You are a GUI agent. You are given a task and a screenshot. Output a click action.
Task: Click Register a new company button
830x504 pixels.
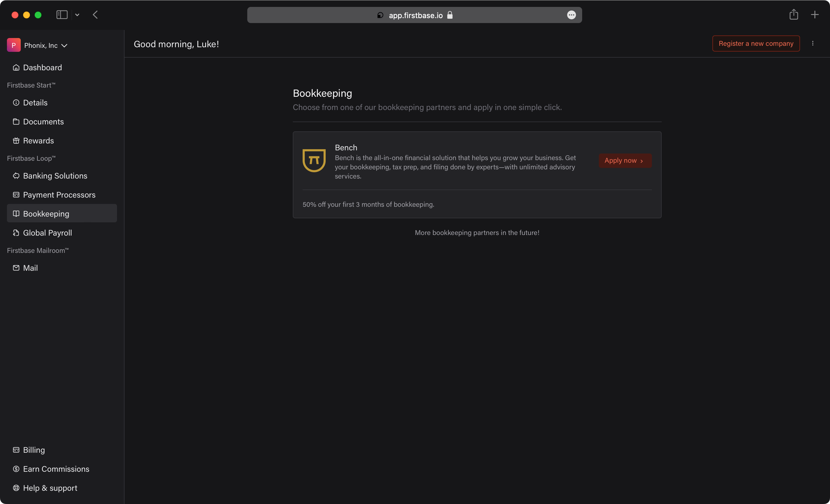click(x=756, y=43)
